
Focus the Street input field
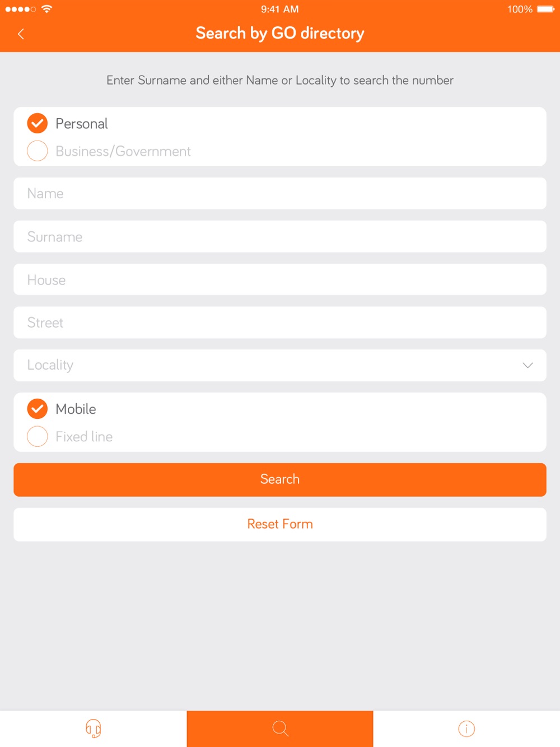pos(280,323)
